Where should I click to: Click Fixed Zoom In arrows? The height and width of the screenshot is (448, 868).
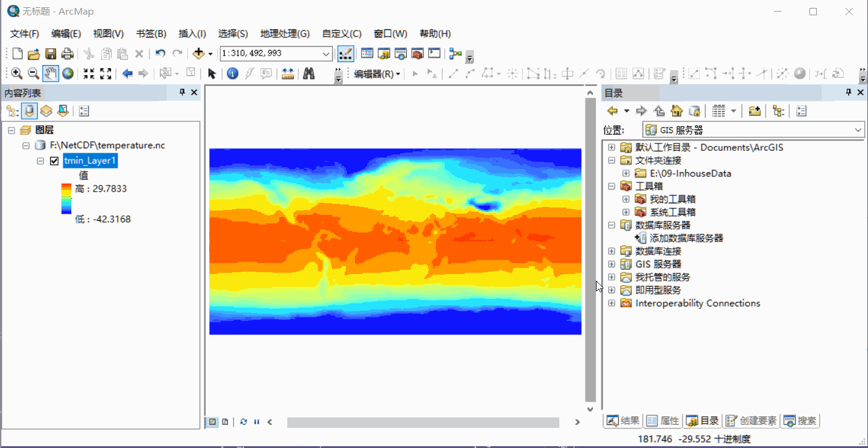[x=89, y=74]
